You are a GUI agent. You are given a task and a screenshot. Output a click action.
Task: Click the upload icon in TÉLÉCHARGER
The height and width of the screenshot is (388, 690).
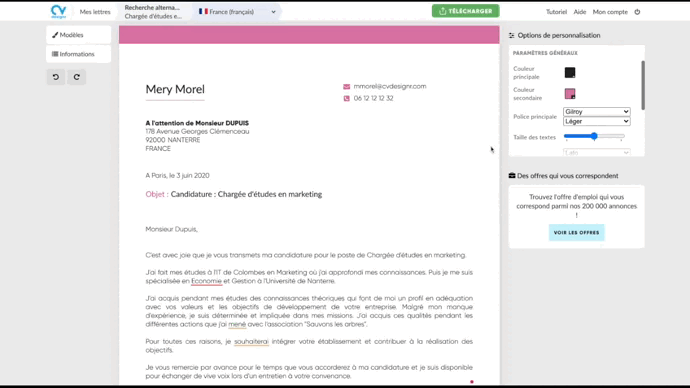click(442, 11)
